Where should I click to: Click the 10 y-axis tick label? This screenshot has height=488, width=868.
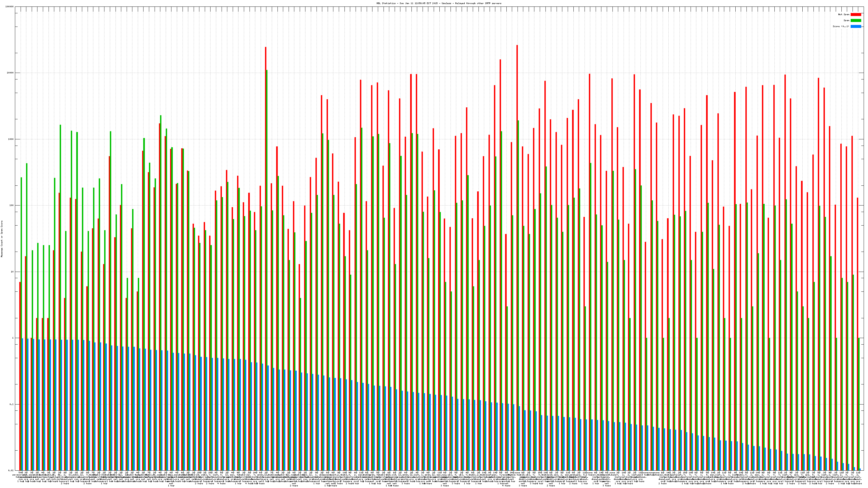coord(12,272)
